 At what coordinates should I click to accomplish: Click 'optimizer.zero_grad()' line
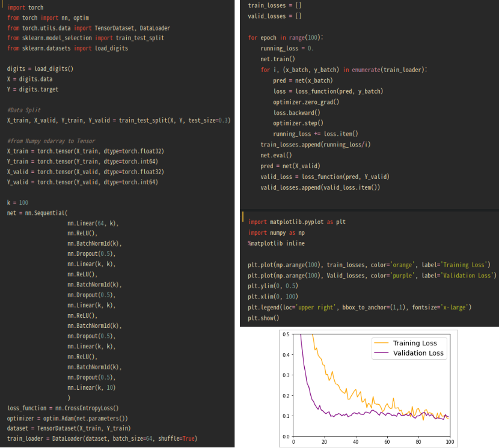306,102
